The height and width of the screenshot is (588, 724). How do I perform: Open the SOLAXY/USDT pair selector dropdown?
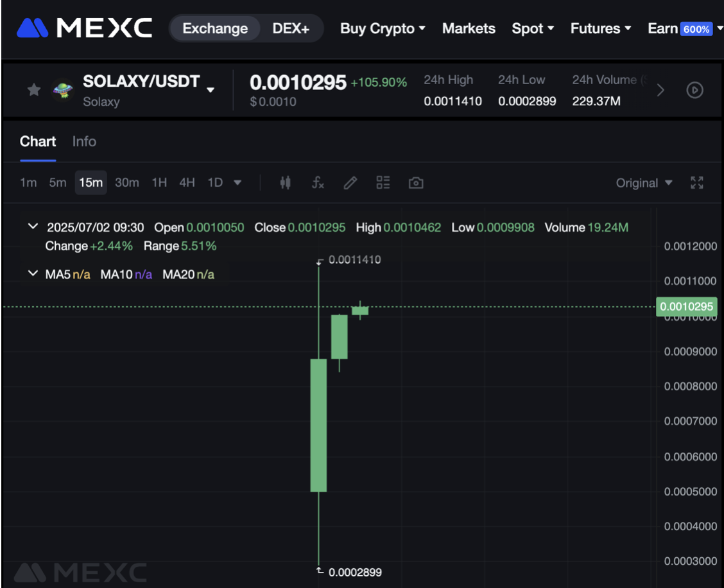(211, 90)
